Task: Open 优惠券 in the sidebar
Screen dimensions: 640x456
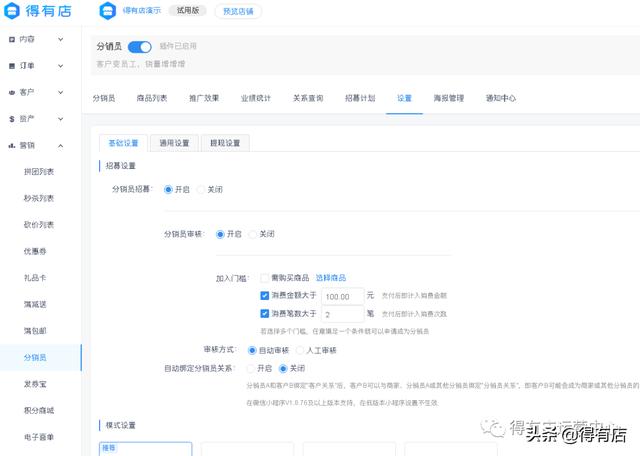Action: (35, 251)
